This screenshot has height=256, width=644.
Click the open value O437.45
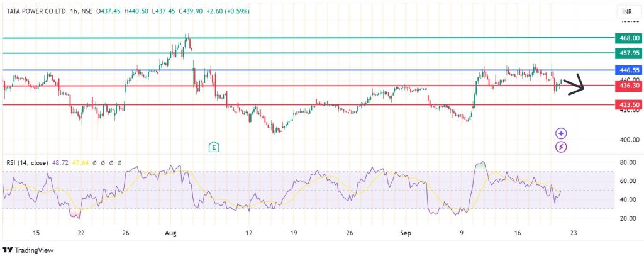pyautogui.click(x=108, y=11)
